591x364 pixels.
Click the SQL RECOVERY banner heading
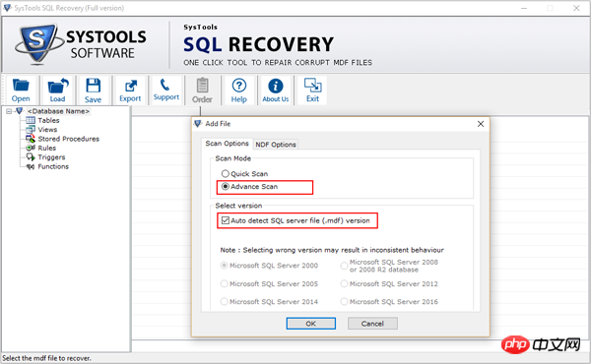[x=258, y=44]
